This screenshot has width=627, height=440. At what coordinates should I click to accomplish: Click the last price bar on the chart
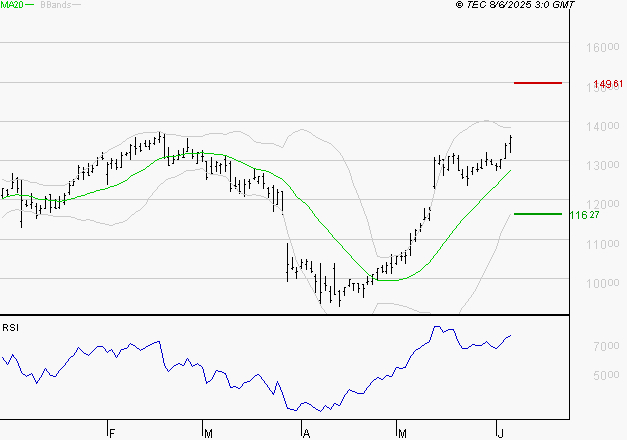(511, 144)
